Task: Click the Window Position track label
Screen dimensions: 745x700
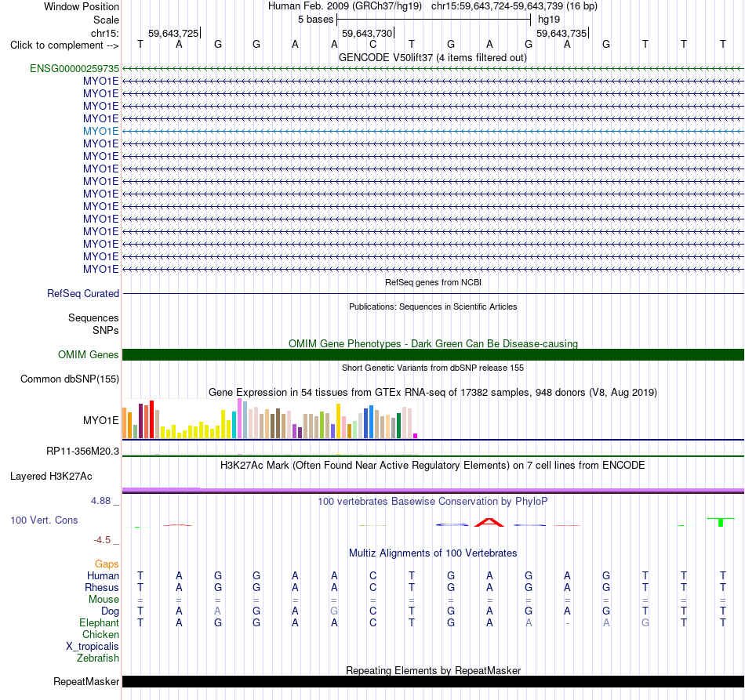Action: (x=82, y=6)
